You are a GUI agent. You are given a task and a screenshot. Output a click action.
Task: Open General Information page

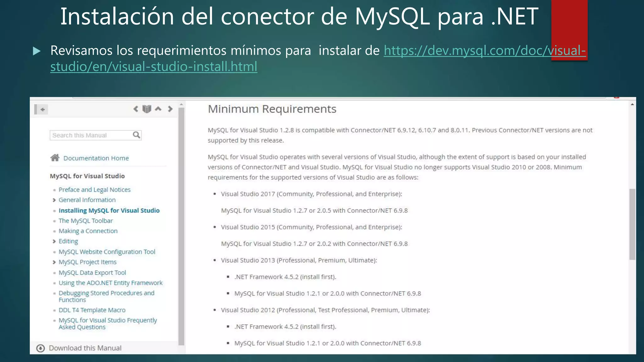point(87,200)
